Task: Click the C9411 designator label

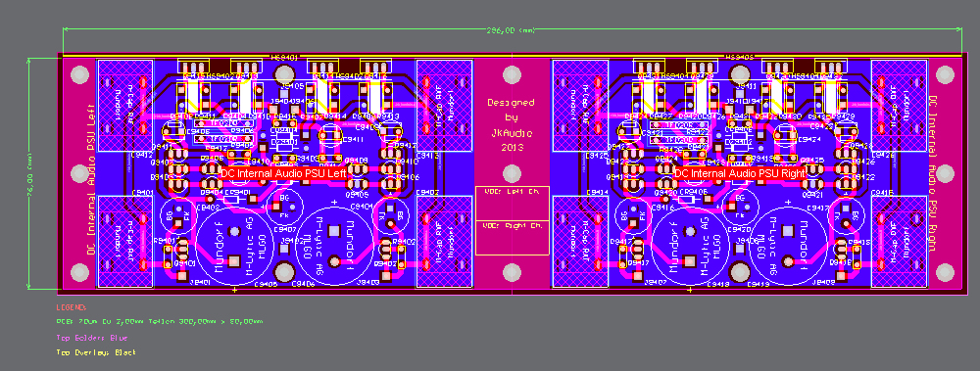Action: click(x=353, y=139)
